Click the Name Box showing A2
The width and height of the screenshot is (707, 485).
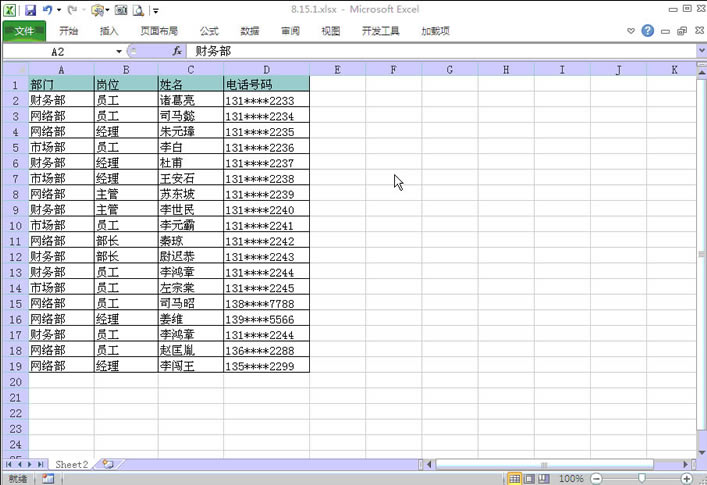point(58,51)
